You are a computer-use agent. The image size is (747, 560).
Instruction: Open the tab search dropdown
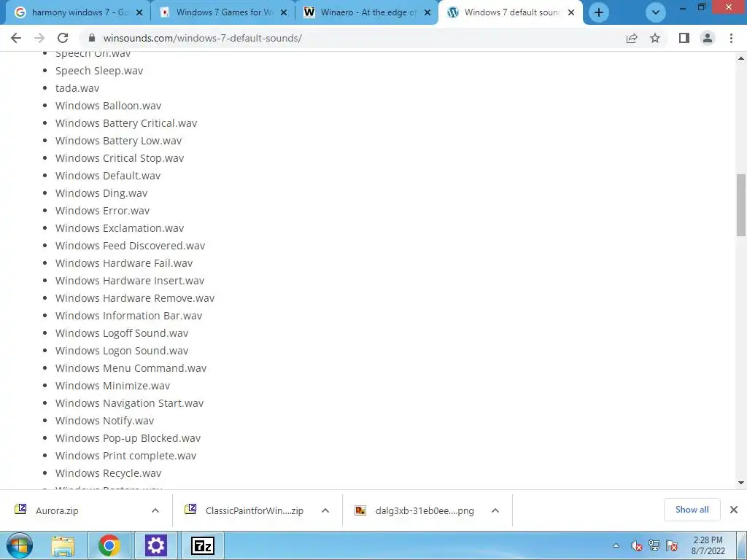656,12
